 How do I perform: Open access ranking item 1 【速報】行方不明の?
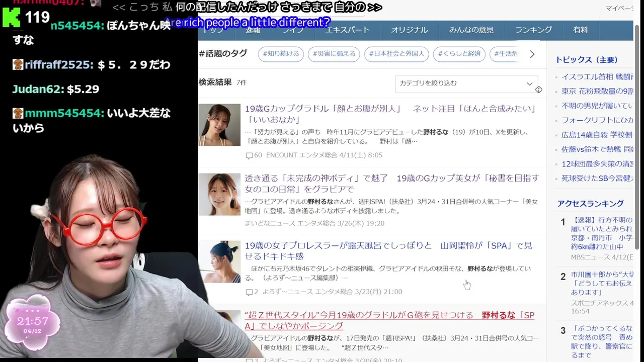point(602,233)
